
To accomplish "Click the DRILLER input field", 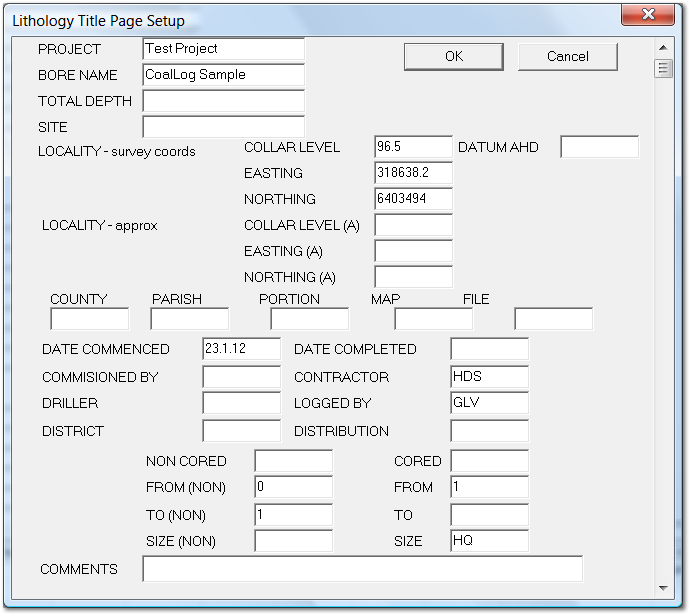I will click(241, 403).
